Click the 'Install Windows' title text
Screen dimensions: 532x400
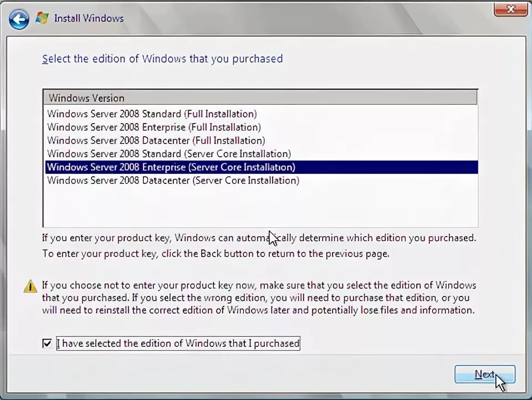pyautogui.click(x=89, y=18)
